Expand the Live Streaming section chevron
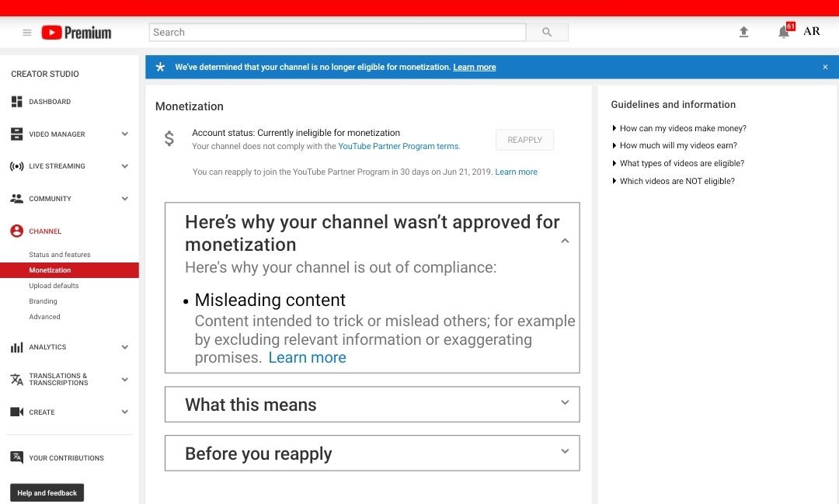The width and height of the screenshot is (839, 504). point(124,166)
